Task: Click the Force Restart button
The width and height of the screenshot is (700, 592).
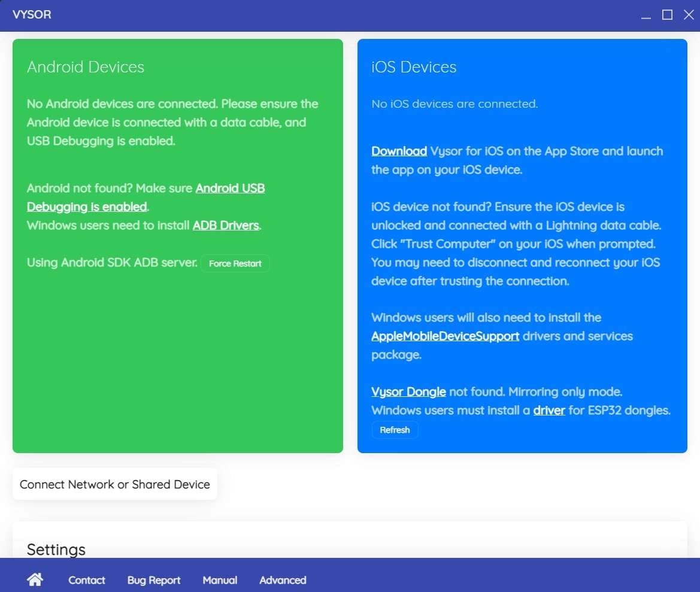Action: click(x=235, y=263)
